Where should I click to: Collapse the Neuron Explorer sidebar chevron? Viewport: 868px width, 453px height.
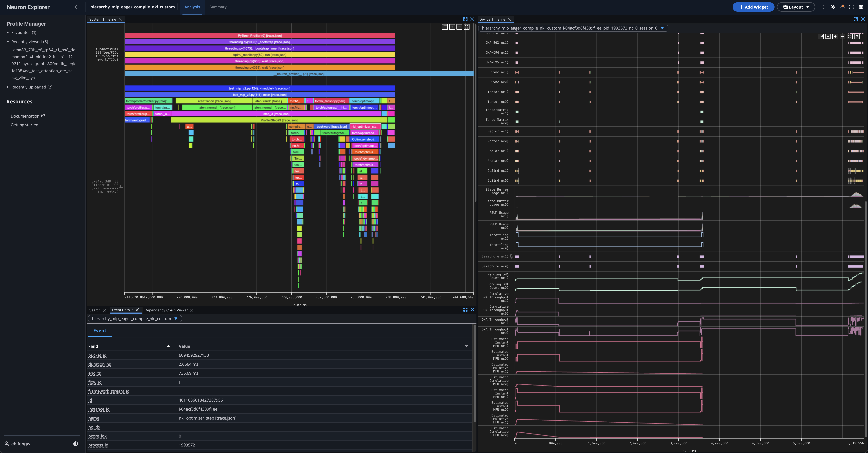(x=75, y=7)
